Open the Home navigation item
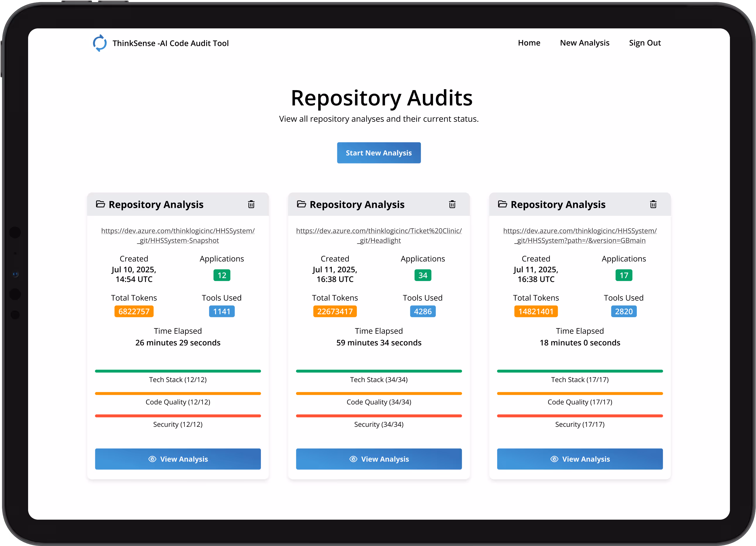Viewport: 756px width, 546px height. coord(529,43)
